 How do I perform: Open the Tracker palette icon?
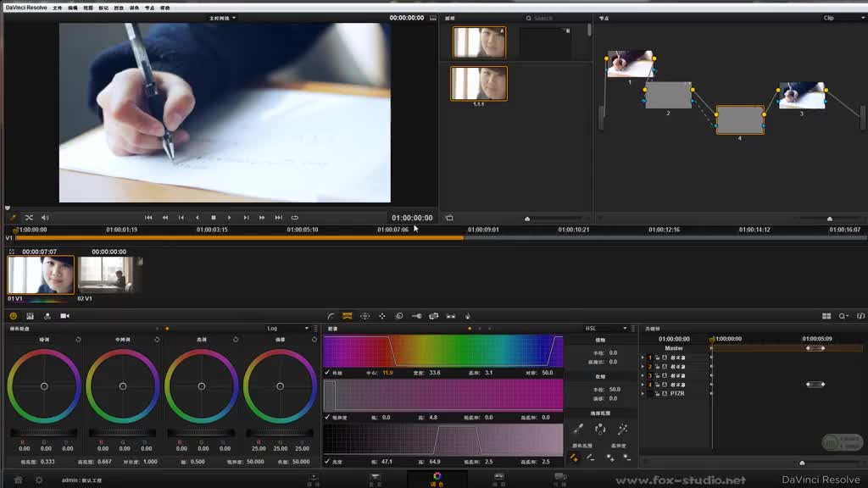coord(381,316)
